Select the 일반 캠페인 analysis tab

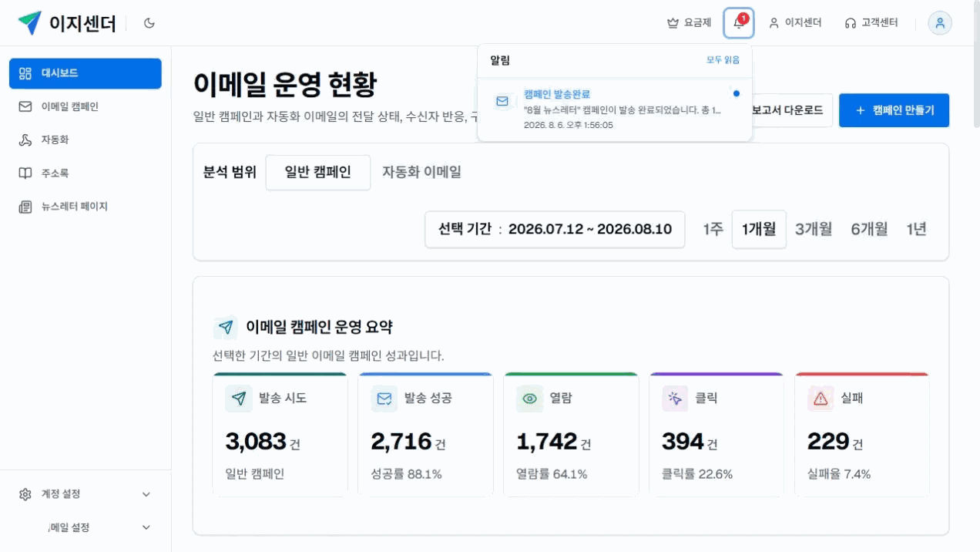pos(317,172)
